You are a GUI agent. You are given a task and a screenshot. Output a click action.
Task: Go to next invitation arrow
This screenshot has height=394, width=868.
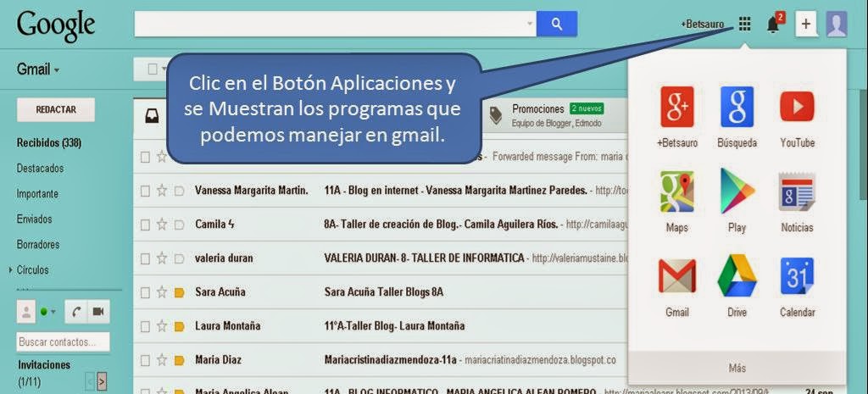point(102,380)
